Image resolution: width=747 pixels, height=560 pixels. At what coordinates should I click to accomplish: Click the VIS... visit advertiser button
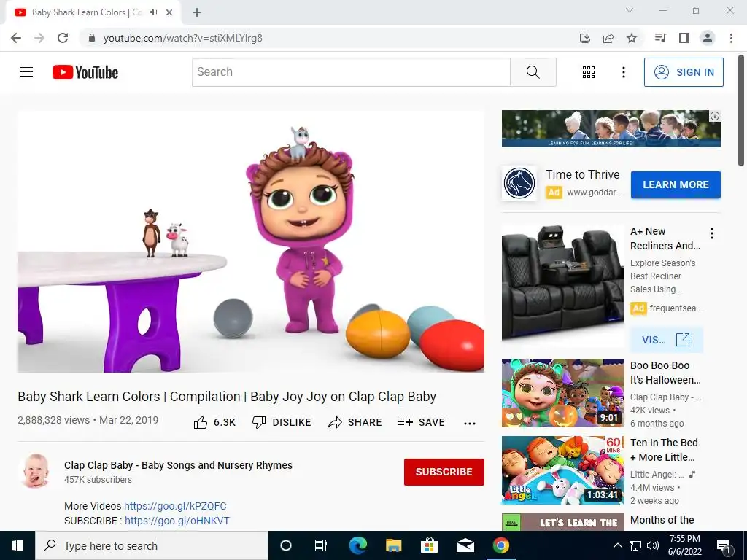pyautogui.click(x=666, y=340)
